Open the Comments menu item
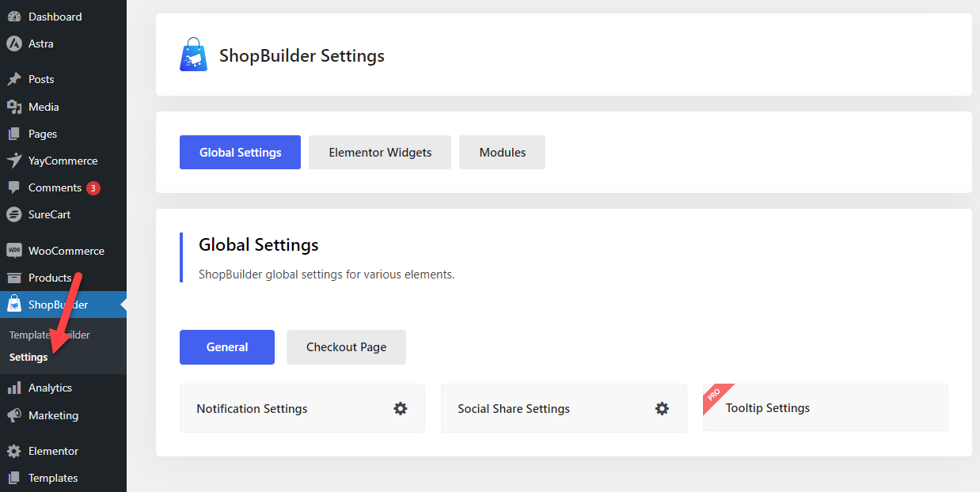This screenshot has height=492, width=980. coord(63,187)
